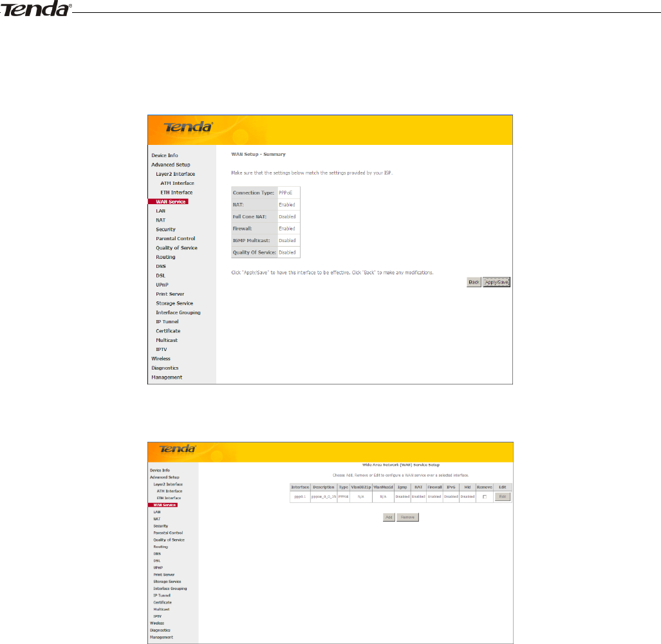The image size is (661, 644).
Task: Open Diagnostics in the WAN Service Setup sidebar
Action: 160,630
